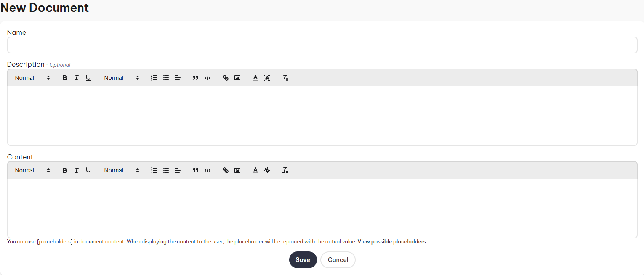Screen dimensions: 644x275
Task: Clear formatting in Description editor
Action: click(285, 78)
